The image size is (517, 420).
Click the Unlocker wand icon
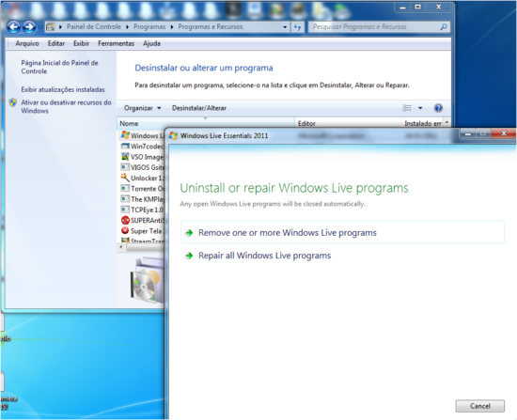coord(125,178)
